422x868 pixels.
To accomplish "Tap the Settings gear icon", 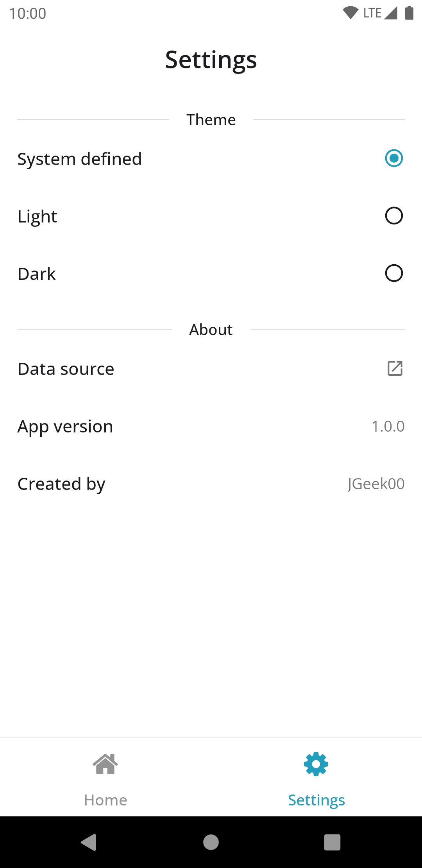I will click(316, 764).
